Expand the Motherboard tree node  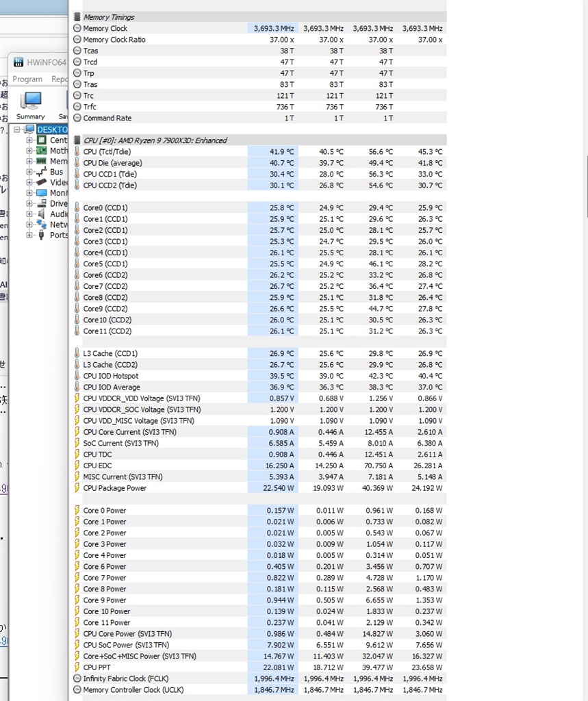pyautogui.click(x=29, y=151)
